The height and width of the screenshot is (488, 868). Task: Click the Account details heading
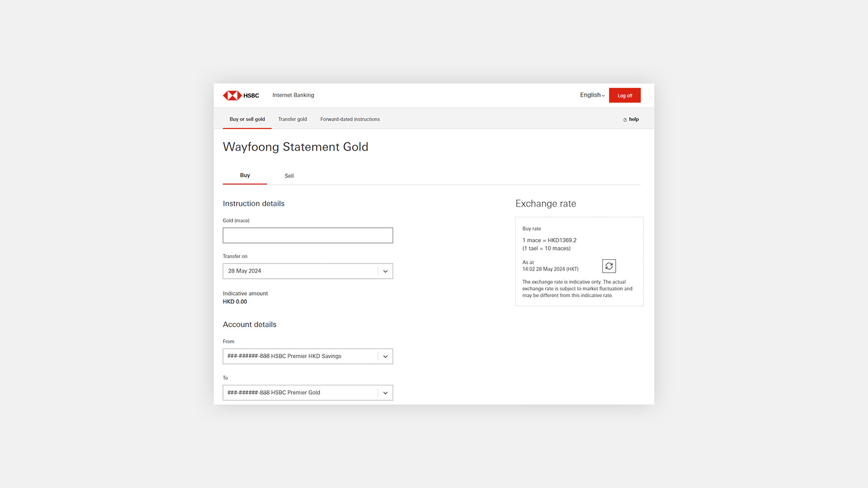point(250,324)
